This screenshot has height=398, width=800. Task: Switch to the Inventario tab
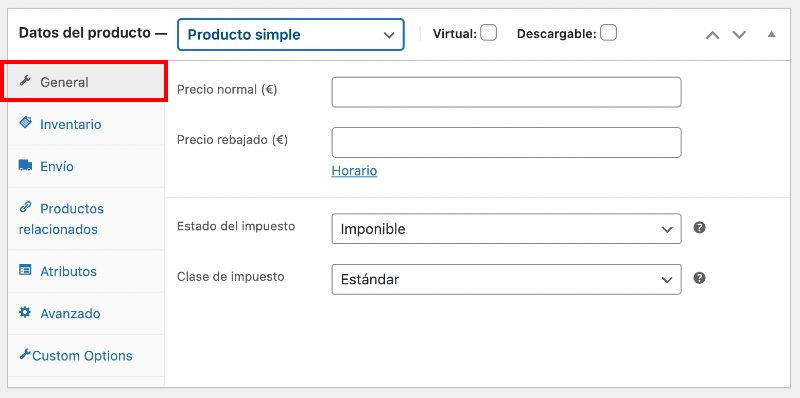[86, 124]
